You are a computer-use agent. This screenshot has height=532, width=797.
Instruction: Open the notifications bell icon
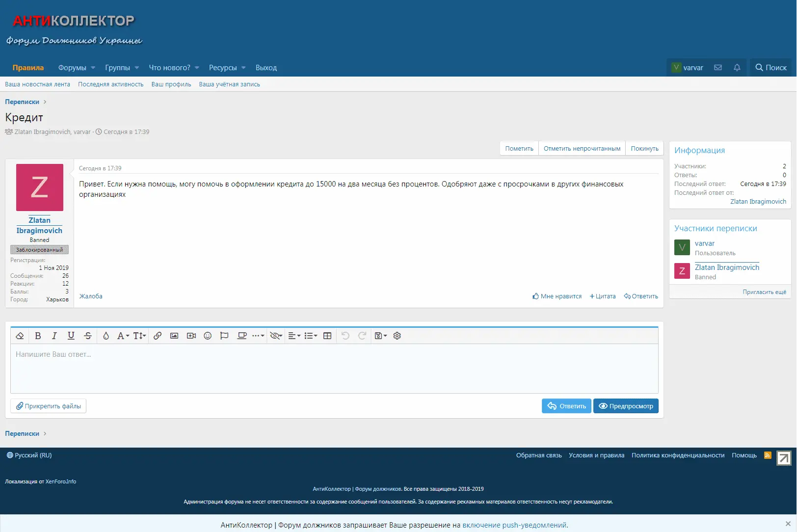737,68
